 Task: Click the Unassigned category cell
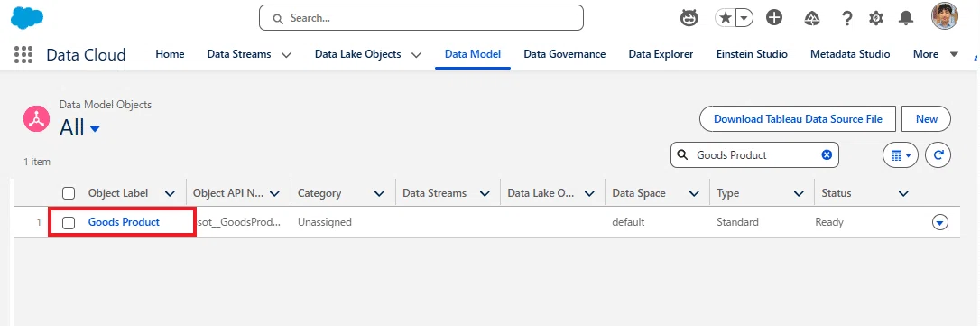(324, 222)
